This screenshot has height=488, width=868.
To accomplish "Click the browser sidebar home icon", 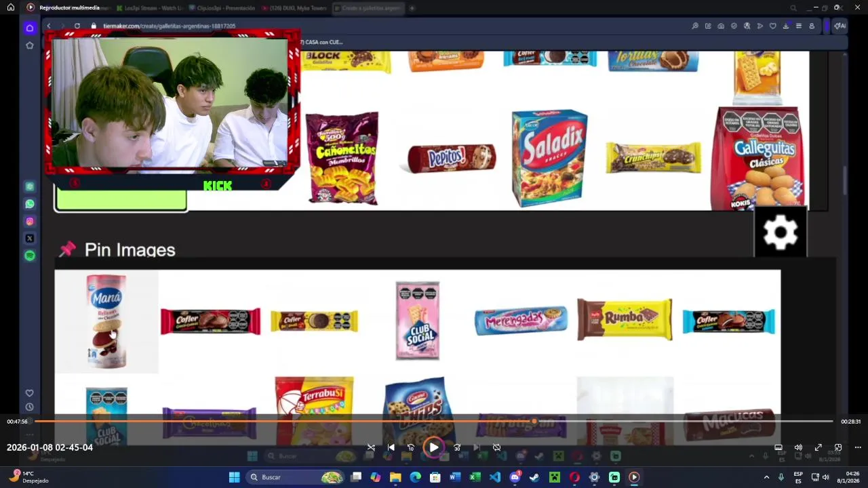I will (29, 28).
